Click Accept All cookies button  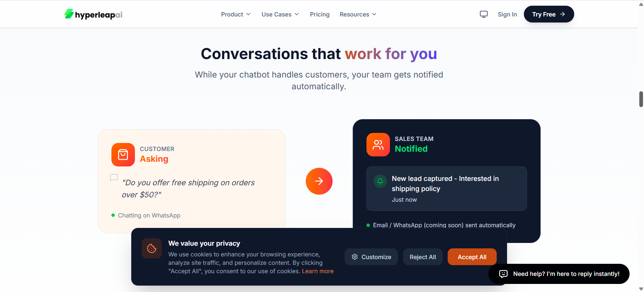click(x=472, y=257)
